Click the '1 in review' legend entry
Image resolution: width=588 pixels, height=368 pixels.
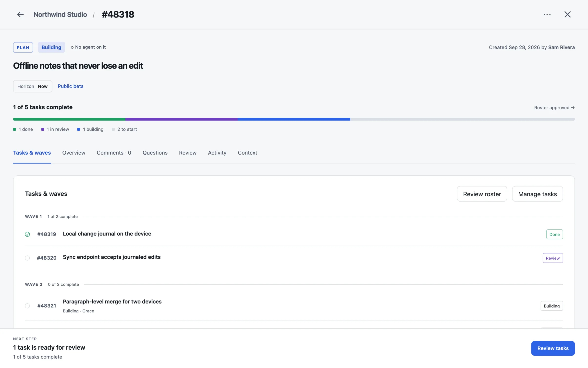tap(55, 129)
